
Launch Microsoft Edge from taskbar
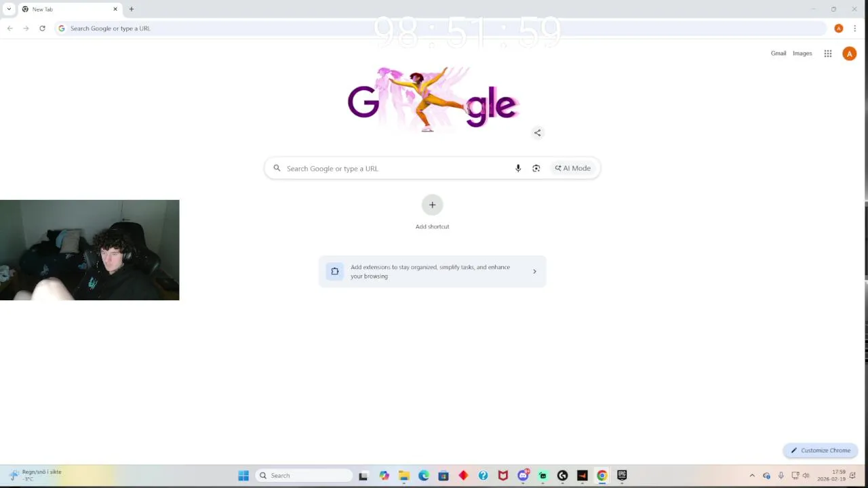click(x=424, y=476)
